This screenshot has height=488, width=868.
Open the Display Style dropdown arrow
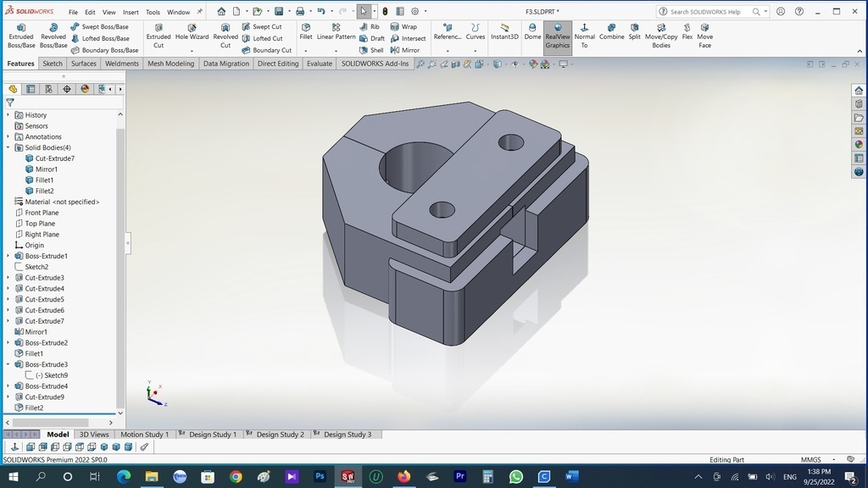tap(506, 64)
